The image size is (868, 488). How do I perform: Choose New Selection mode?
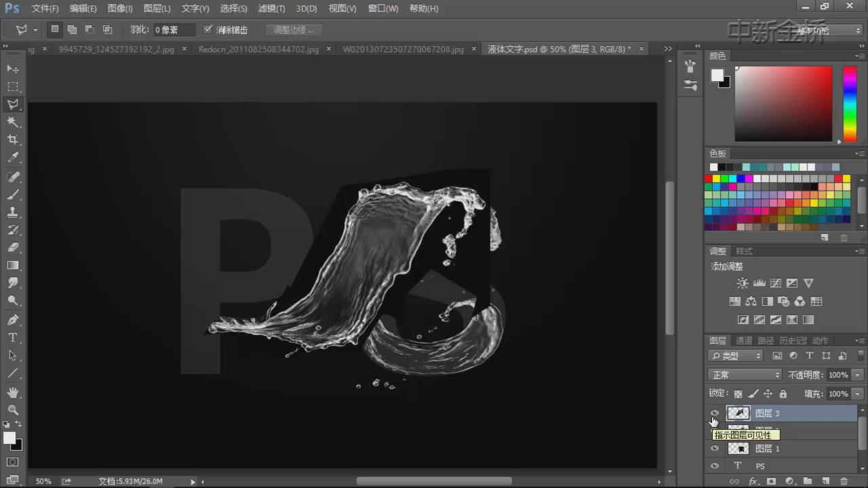[x=55, y=30]
